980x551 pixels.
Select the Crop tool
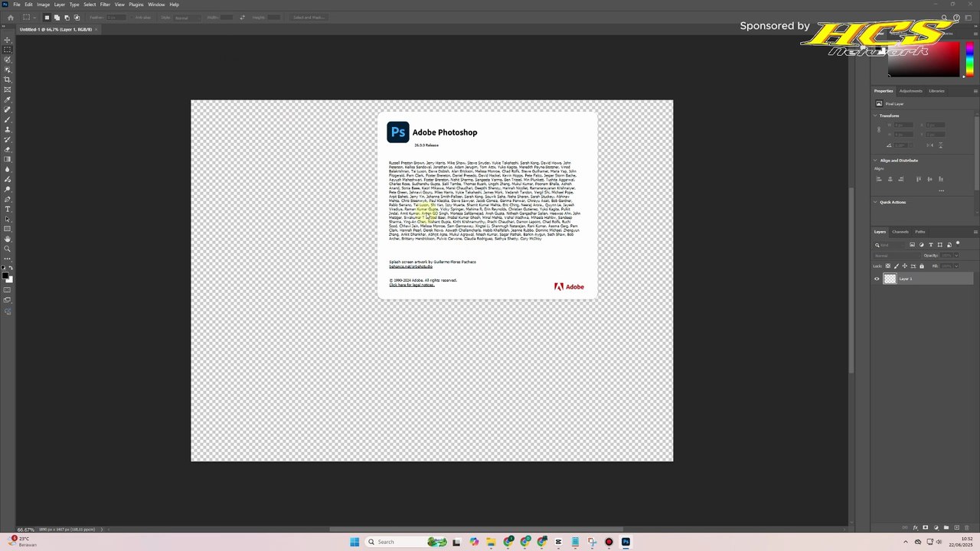(8, 80)
